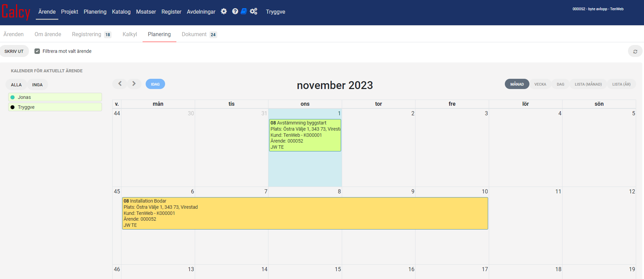Advance to next month with right arrow
This screenshot has height=279, width=644.
(134, 84)
